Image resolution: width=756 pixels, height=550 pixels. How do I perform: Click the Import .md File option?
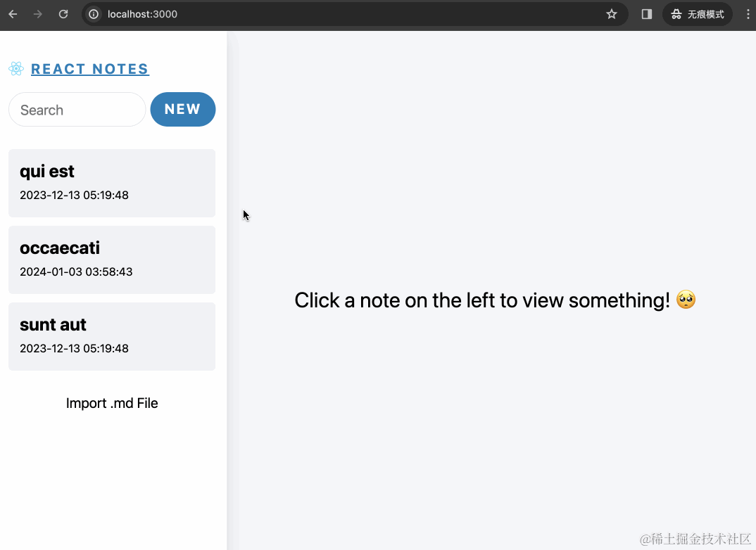112,403
